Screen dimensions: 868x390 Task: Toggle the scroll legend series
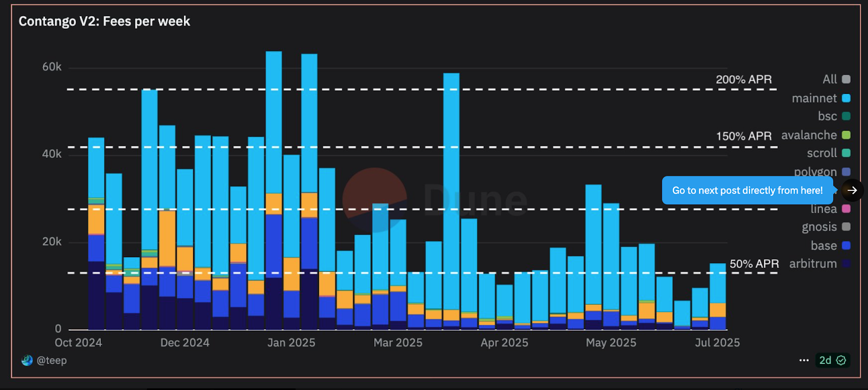pos(828,153)
